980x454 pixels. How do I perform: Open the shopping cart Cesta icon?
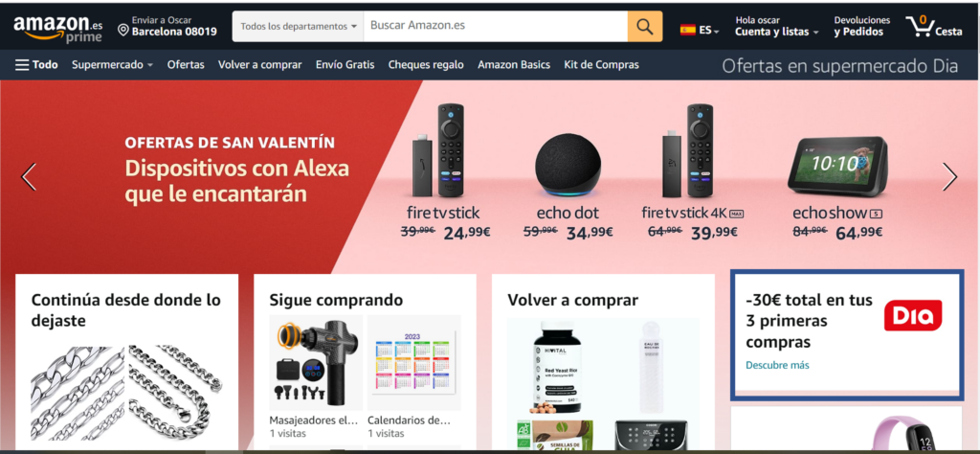[x=934, y=27]
